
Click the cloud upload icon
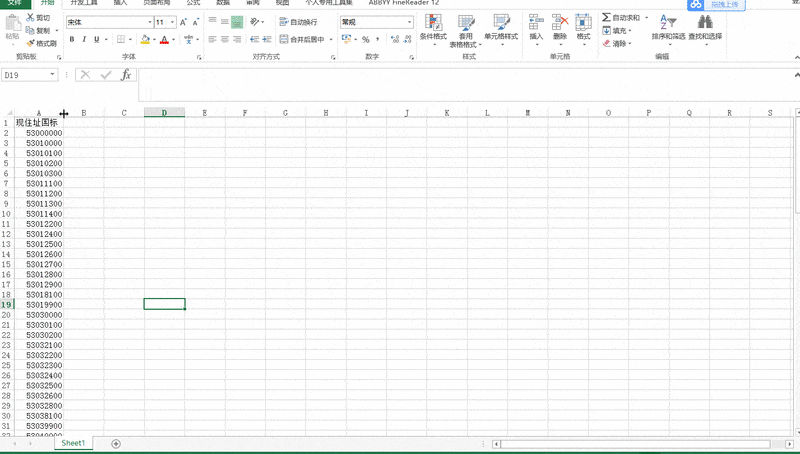(696, 5)
